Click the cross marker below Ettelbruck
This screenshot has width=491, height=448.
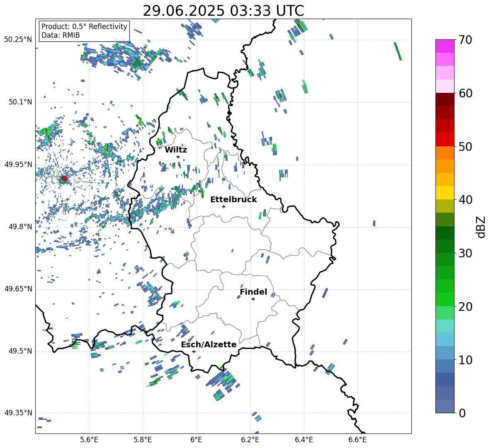click(224, 206)
